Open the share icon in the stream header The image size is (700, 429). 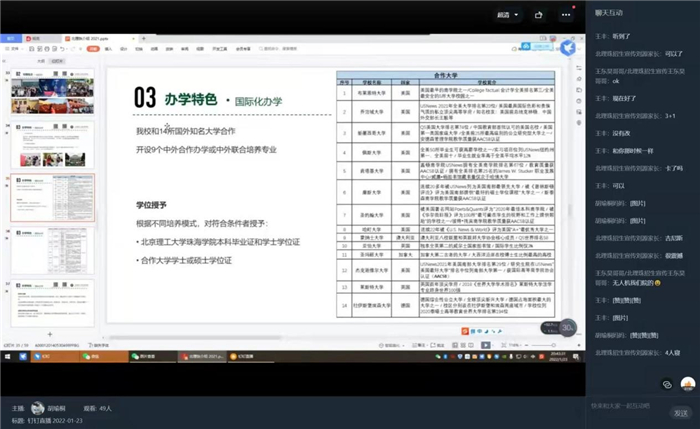click(538, 15)
